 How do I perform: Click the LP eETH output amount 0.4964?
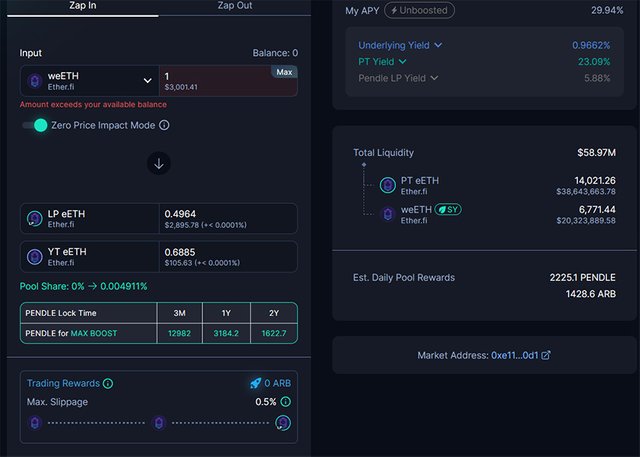click(180, 214)
